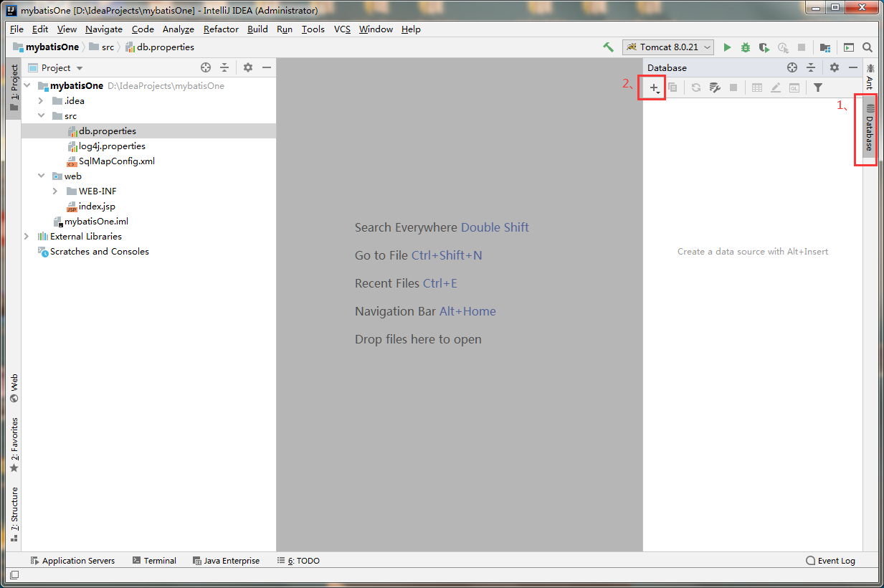
Task: Click the Duplicate icon in Database toolbar
Action: [672, 87]
